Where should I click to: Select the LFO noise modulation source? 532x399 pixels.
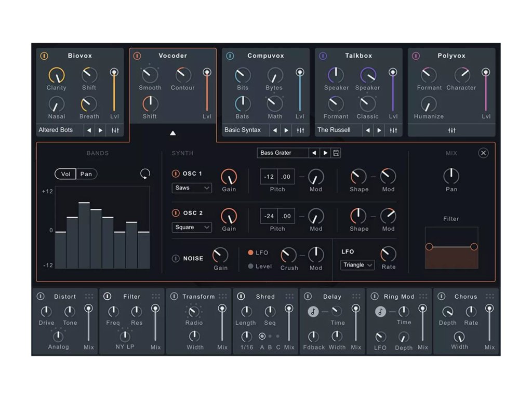point(251,252)
